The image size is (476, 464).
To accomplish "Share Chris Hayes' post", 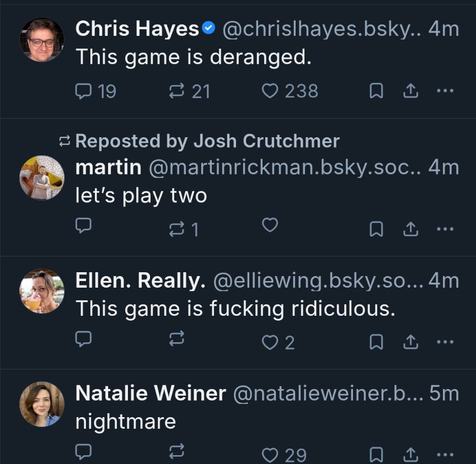I will 410,91.
